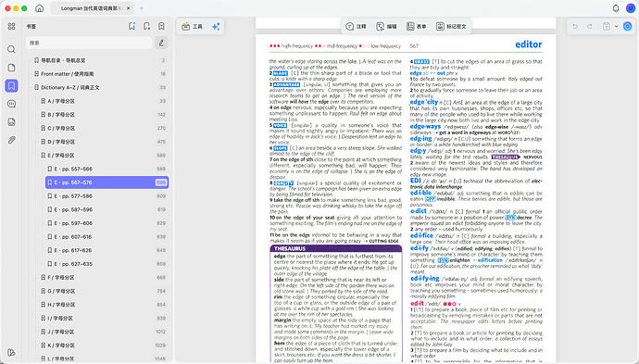
Task: Open the user account avatar
Action: point(631,8)
